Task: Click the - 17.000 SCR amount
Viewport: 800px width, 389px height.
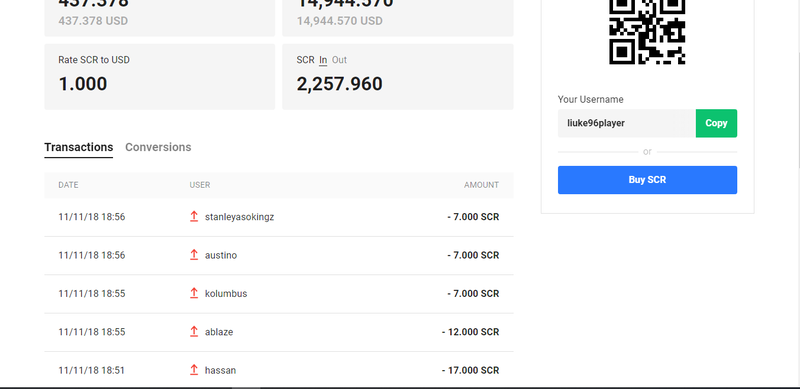Action: [470, 370]
